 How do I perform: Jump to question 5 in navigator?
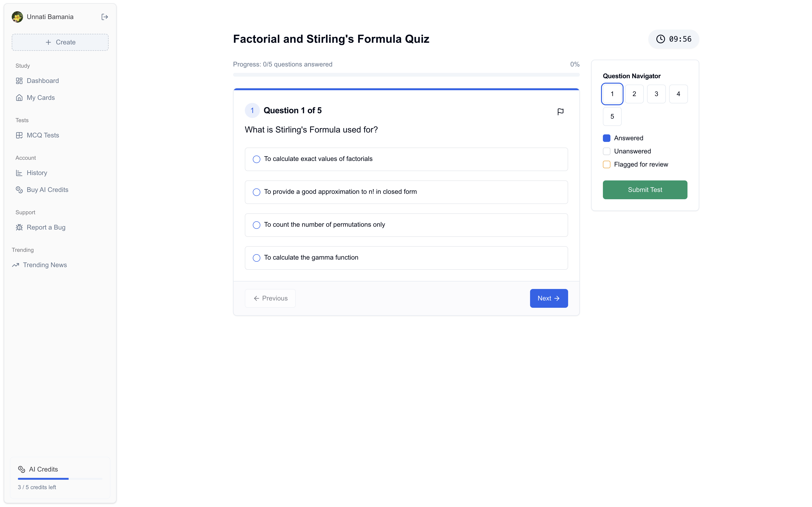point(612,116)
